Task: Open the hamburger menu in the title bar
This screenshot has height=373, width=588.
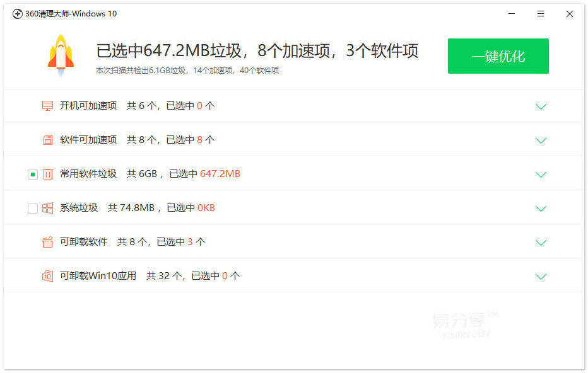Action: [x=540, y=13]
